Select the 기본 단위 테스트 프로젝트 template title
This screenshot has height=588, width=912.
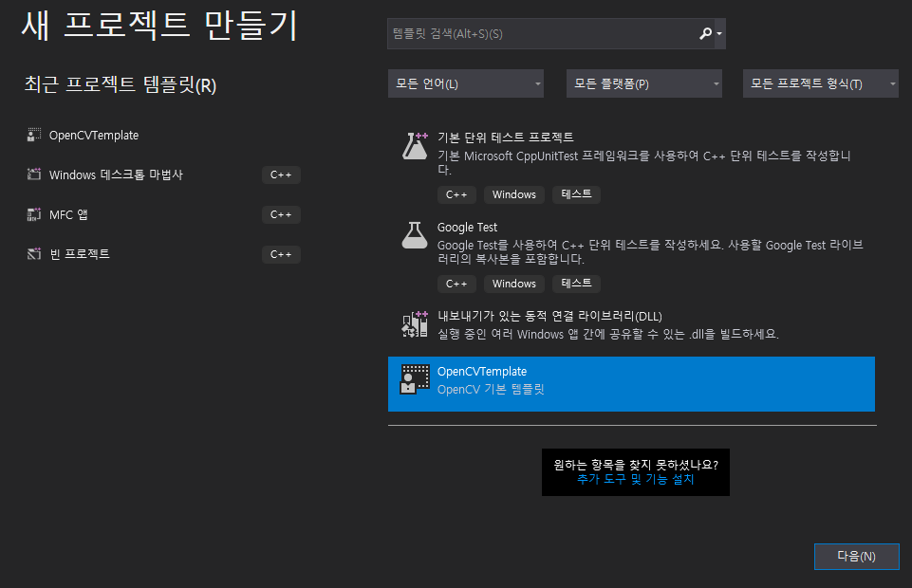(x=506, y=138)
